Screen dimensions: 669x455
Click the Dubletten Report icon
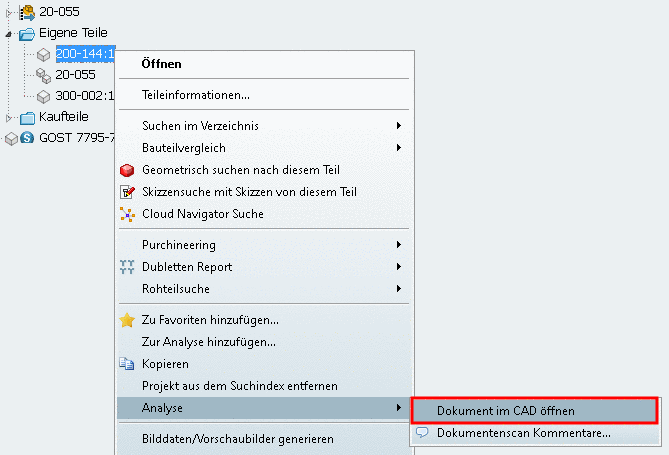coord(127,267)
